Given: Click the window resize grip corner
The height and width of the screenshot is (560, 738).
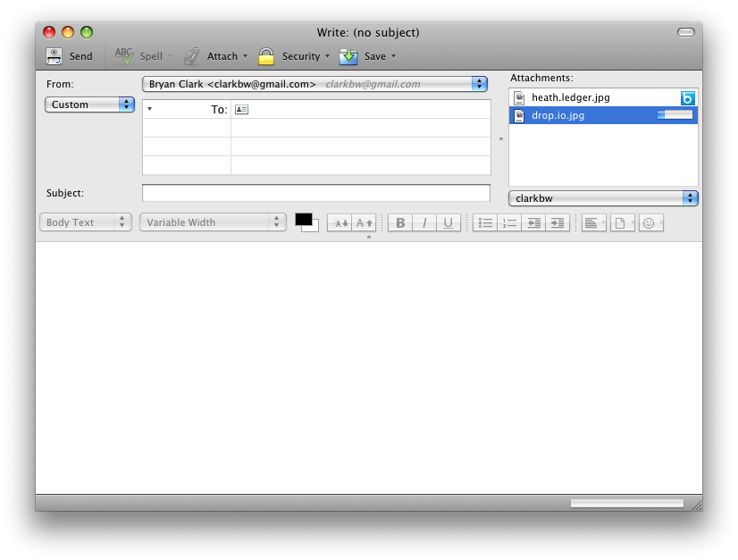Looking at the screenshot, I should (697, 506).
